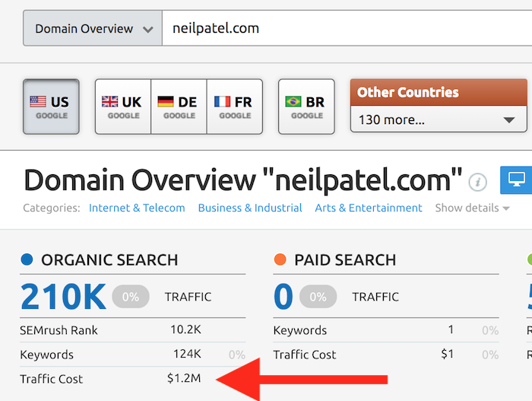
Task: Click the 0% badge next to 210K
Action: click(x=131, y=297)
